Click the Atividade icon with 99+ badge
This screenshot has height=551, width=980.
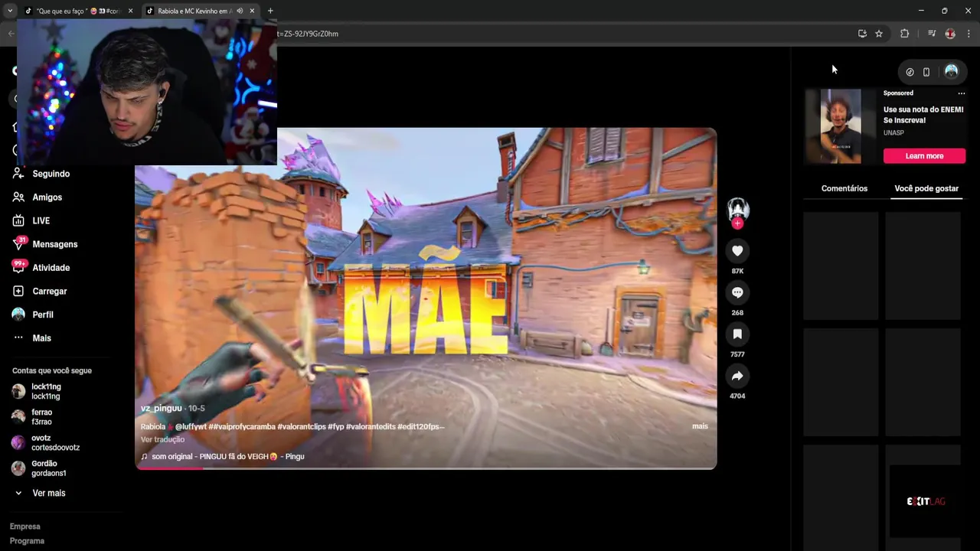pos(18,267)
